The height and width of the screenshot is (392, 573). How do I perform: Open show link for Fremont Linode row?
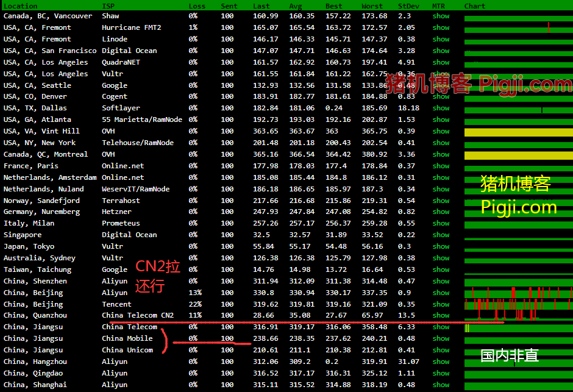pyautogui.click(x=441, y=39)
